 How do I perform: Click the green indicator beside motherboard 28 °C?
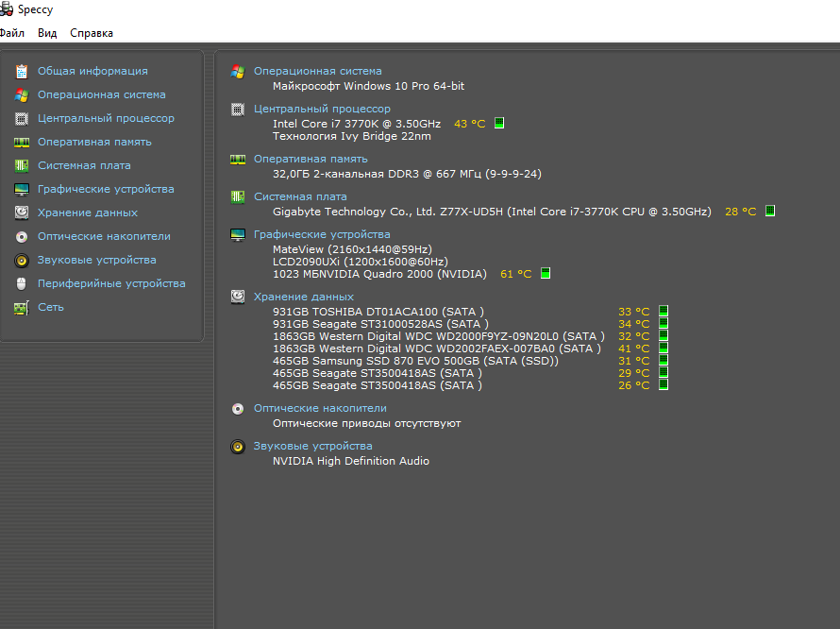[x=770, y=211]
